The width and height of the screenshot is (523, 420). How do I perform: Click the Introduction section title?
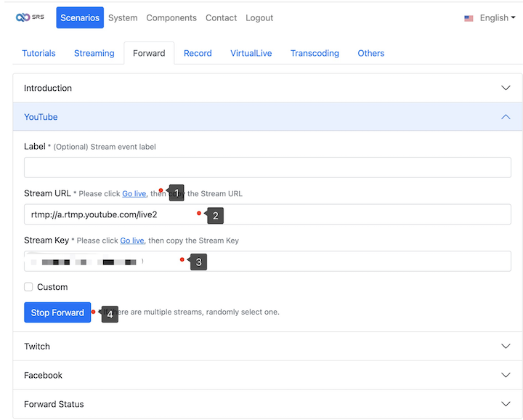[x=48, y=88]
